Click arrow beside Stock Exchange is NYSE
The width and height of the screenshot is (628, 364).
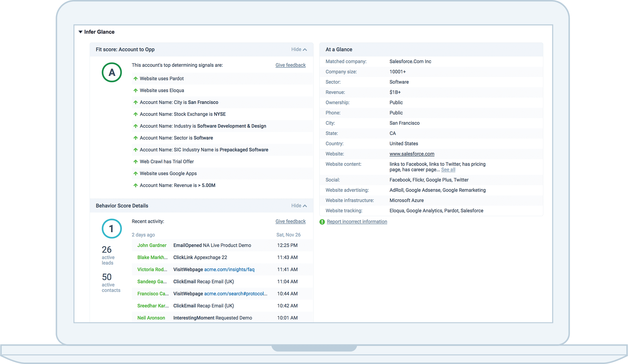point(135,114)
